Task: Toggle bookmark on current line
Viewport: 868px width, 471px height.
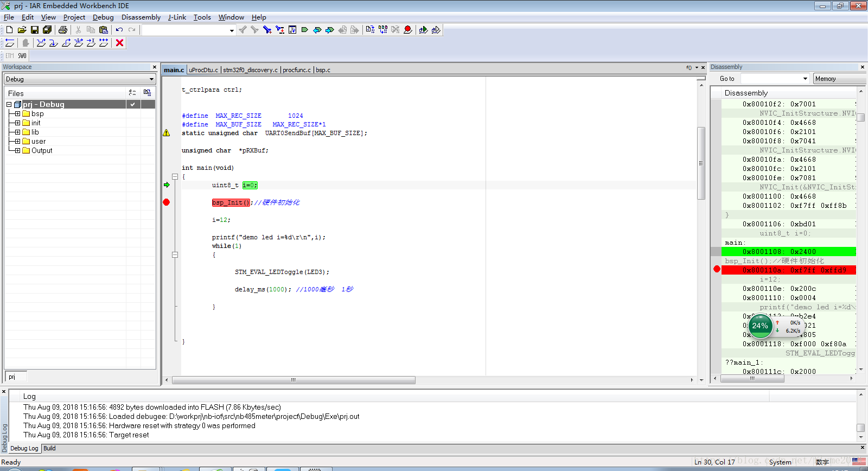Action: tap(304, 30)
